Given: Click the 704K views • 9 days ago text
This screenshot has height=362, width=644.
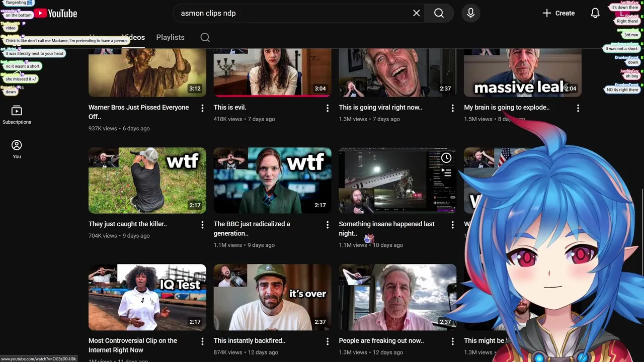Looking at the screenshot, I should [x=119, y=235].
